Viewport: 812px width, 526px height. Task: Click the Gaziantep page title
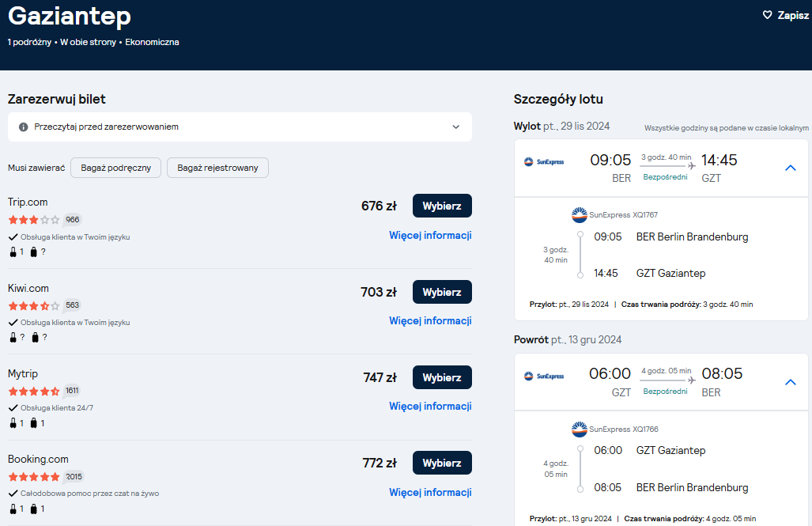coord(70,16)
